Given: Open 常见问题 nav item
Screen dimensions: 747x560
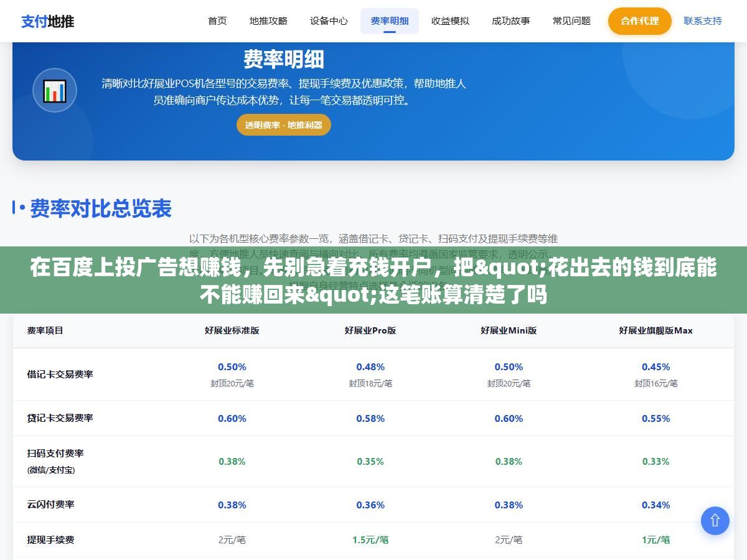Looking at the screenshot, I should point(571,21).
